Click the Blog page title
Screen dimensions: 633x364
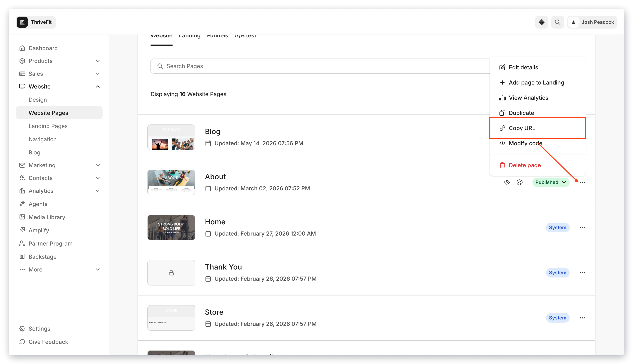(212, 131)
